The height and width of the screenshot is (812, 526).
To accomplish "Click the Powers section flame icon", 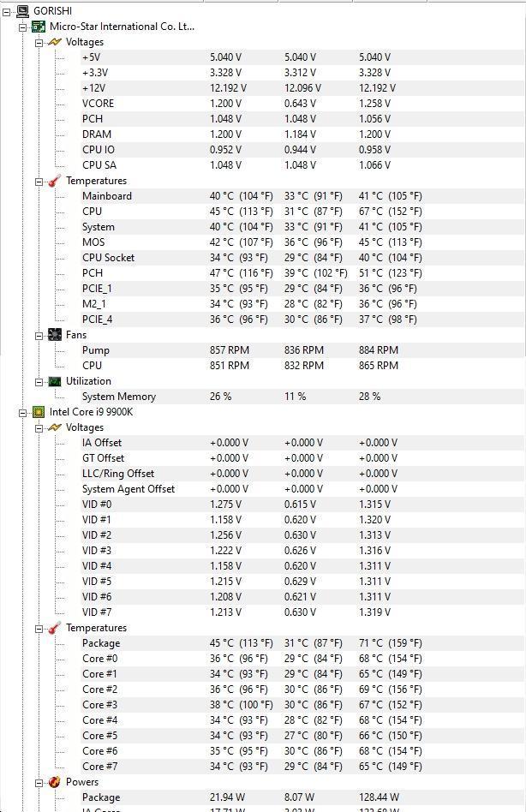I will pos(55,782).
